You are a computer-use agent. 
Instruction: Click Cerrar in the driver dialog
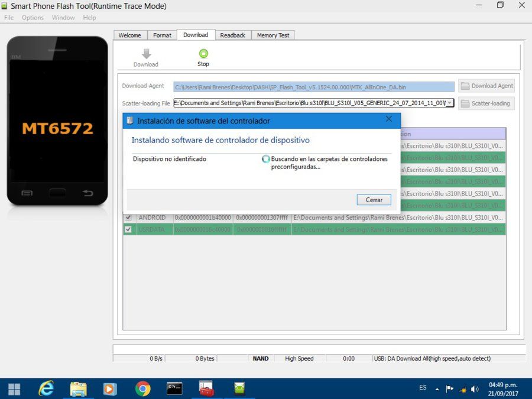click(x=374, y=200)
